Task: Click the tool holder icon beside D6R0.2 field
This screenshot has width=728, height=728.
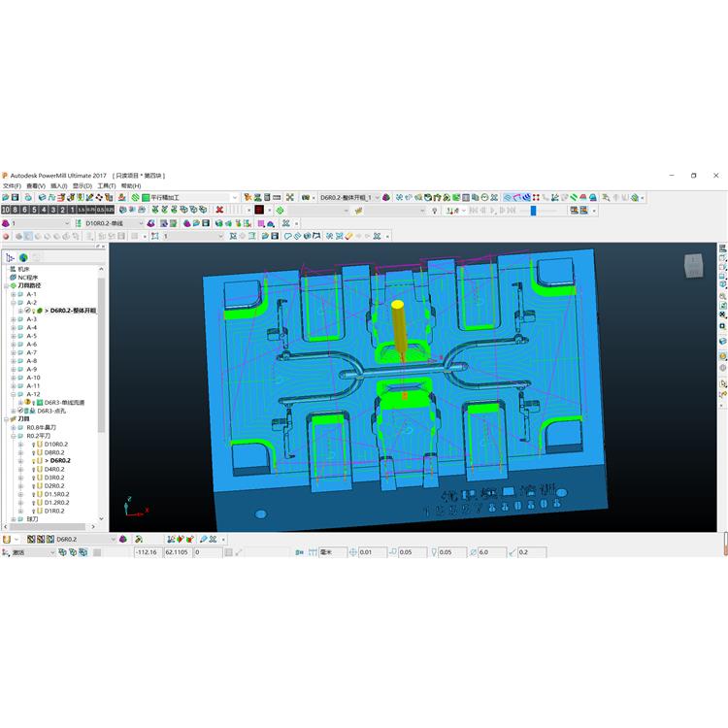Action: point(123,539)
